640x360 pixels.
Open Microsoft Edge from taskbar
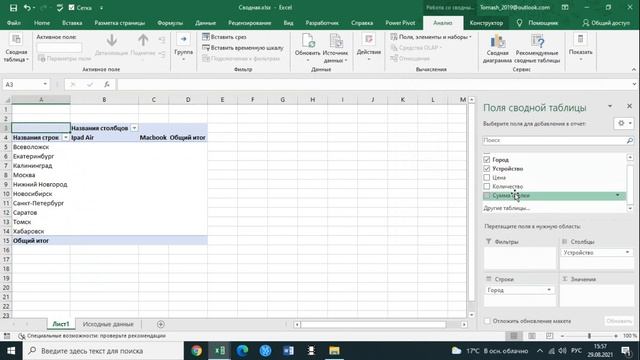(242, 351)
